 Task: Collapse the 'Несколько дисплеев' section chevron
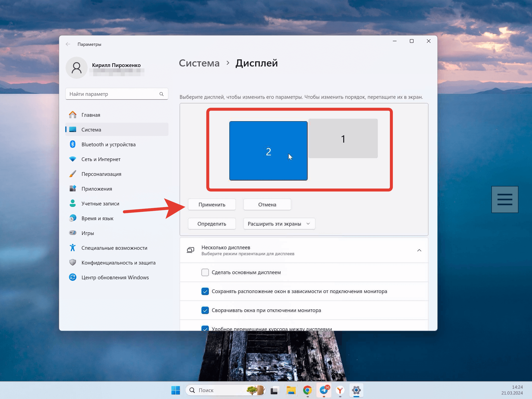(419, 250)
